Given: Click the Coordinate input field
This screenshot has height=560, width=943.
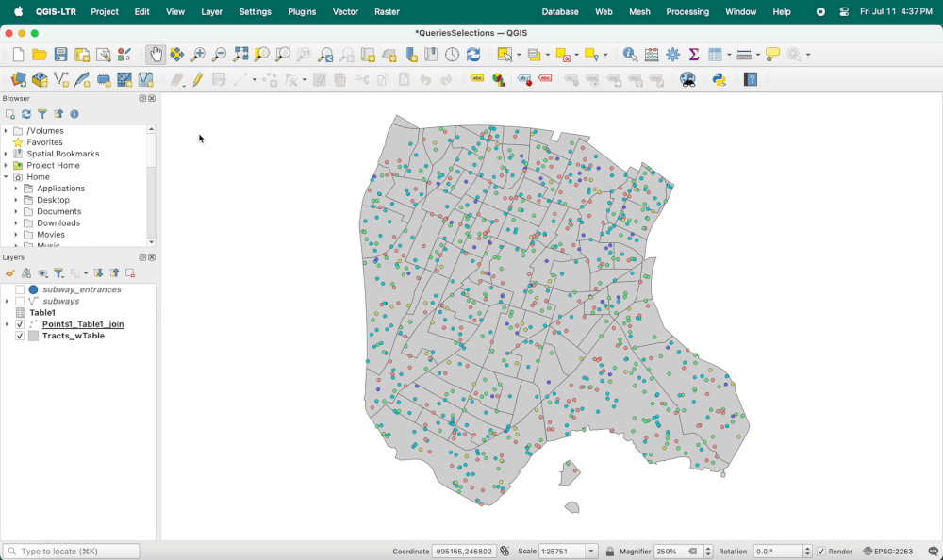Looking at the screenshot, I should (x=464, y=551).
